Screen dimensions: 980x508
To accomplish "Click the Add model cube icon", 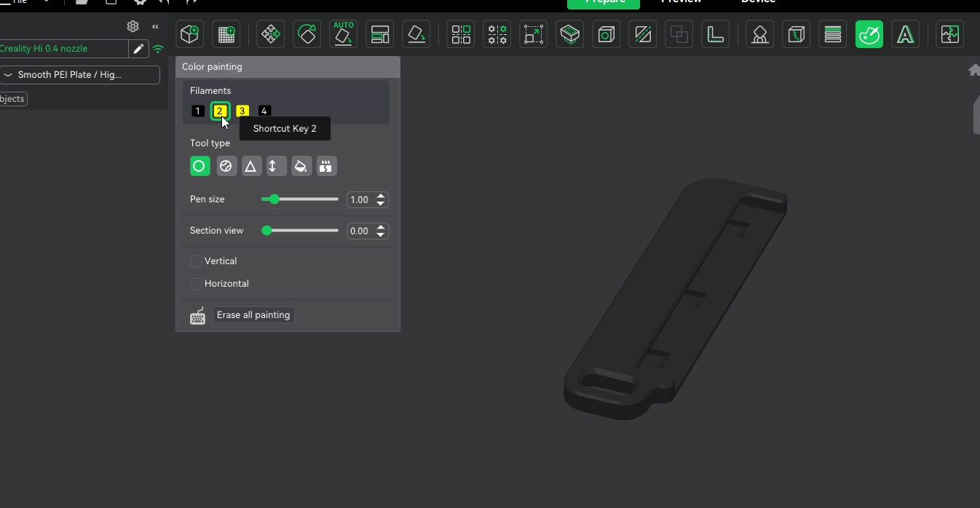I will [190, 34].
